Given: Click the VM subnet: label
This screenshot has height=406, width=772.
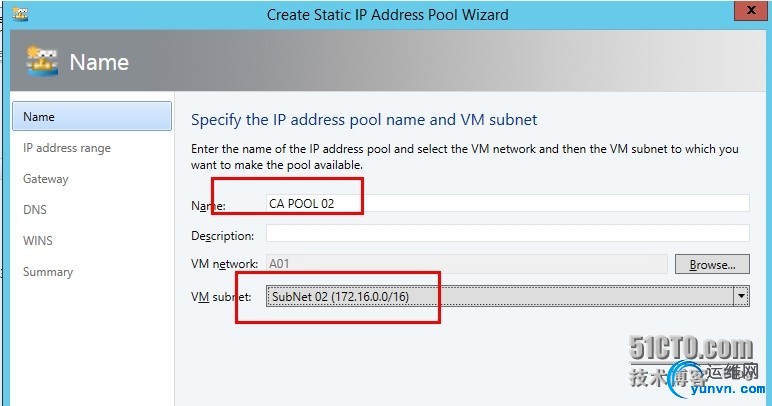Looking at the screenshot, I should (221, 297).
